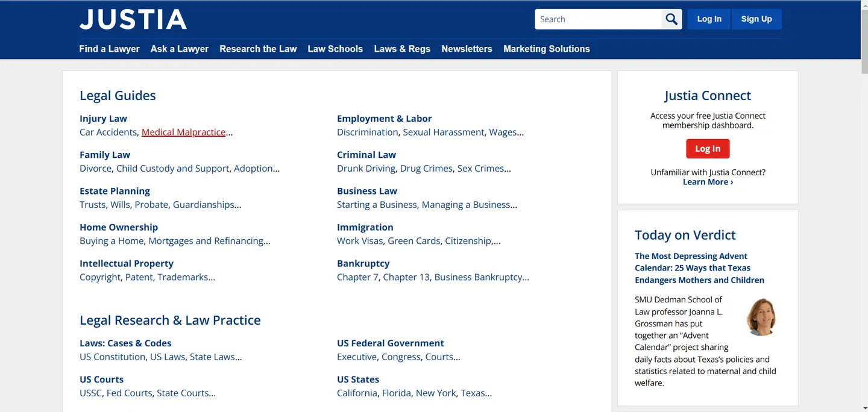
Task: Open Research the Law menu
Action: [x=258, y=49]
